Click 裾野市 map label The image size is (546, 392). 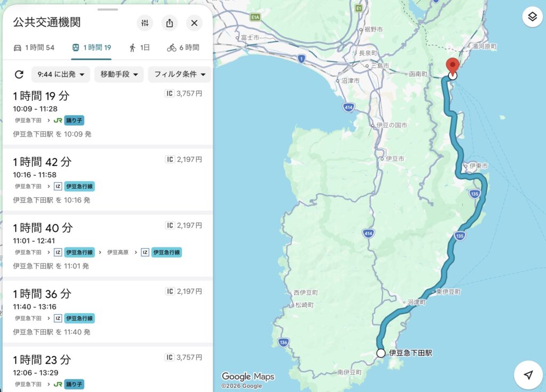(374, 30)
